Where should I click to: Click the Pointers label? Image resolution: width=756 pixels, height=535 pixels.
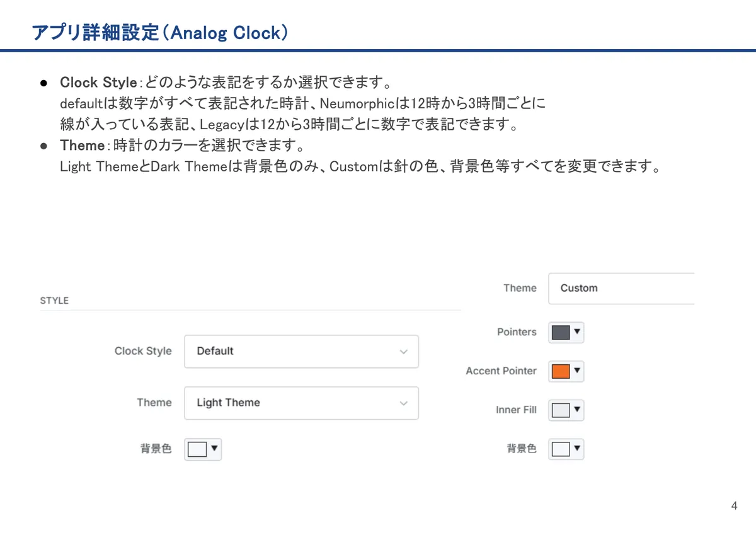[x=517, y=332]
